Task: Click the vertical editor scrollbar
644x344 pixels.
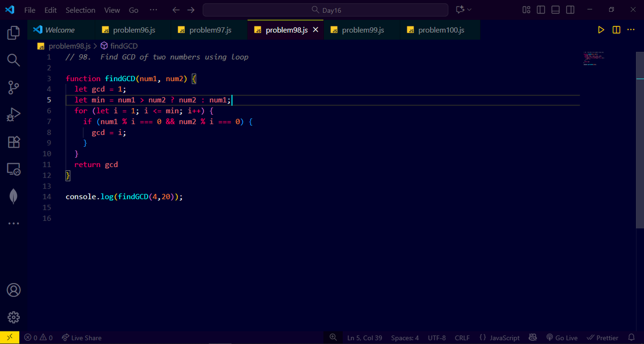Action: point(640,140)
